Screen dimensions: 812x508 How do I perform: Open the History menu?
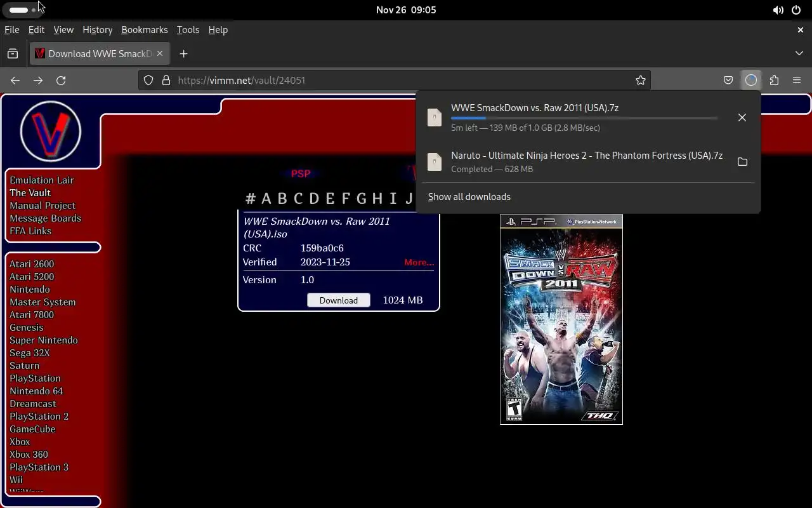pyautogui.click(x=97, y=30)
